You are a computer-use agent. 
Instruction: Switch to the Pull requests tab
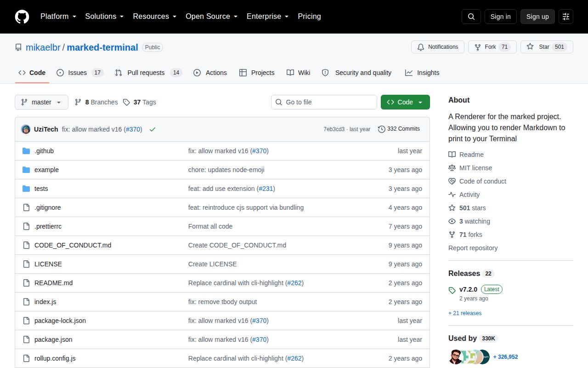[x=148, y=73]
